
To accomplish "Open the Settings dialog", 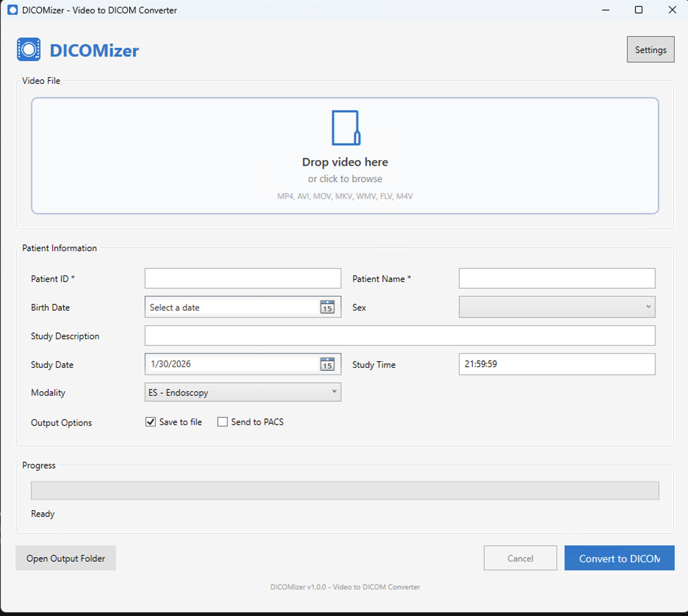I will pyautogui.click(x=650, y=49).
